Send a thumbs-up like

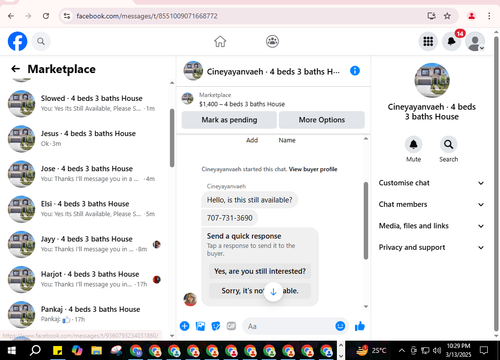point(360,326)
